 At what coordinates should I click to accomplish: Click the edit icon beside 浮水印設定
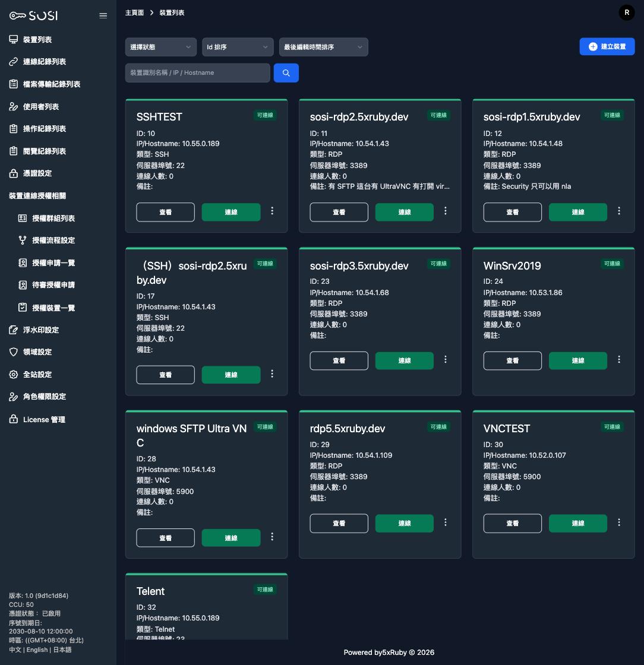coord(14,330)
